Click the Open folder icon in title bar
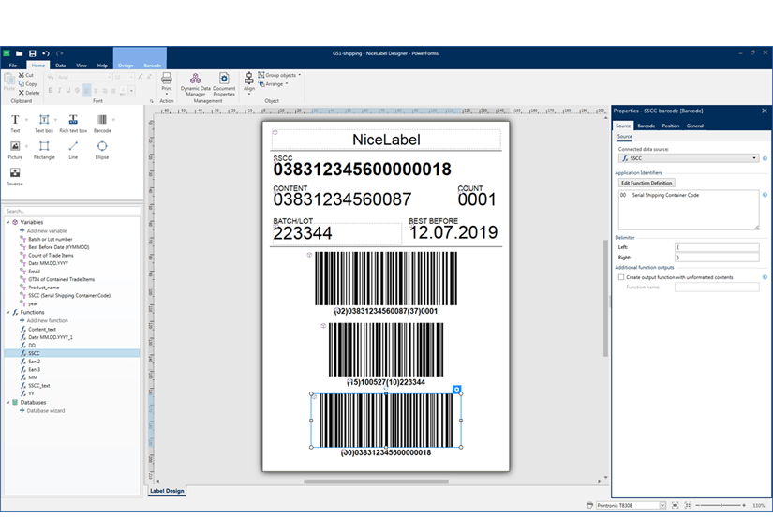 (20, 53)
